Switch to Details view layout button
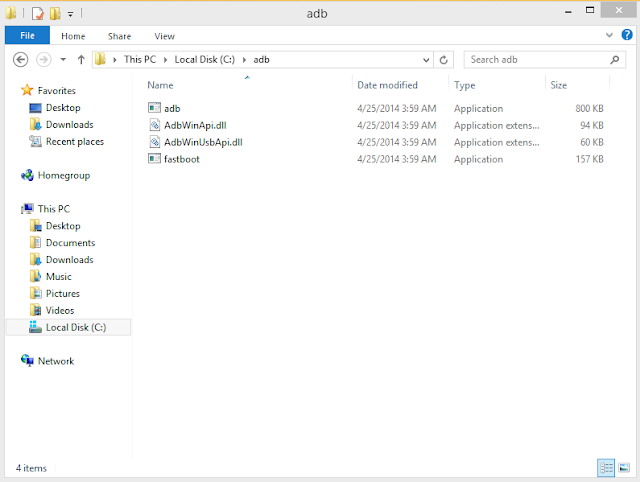 [x=606, y=468]
